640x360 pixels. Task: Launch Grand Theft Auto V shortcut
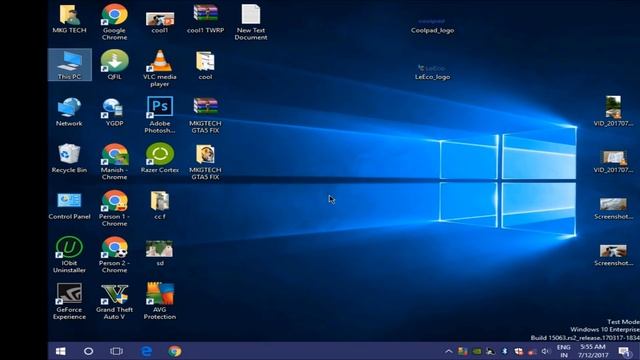click(x=114, y=302)
